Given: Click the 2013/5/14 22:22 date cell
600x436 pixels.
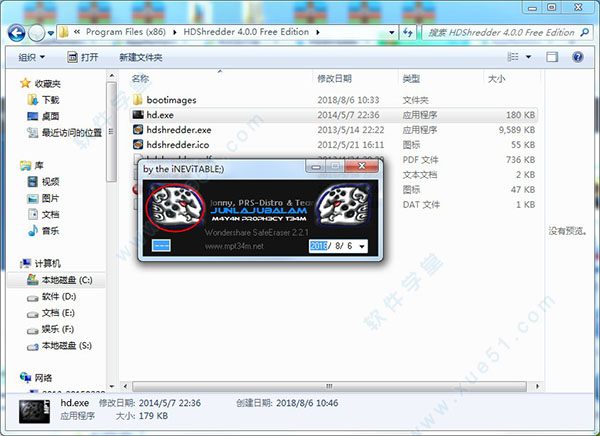Looking at the screenshot, I should click(x=351, y=130).
